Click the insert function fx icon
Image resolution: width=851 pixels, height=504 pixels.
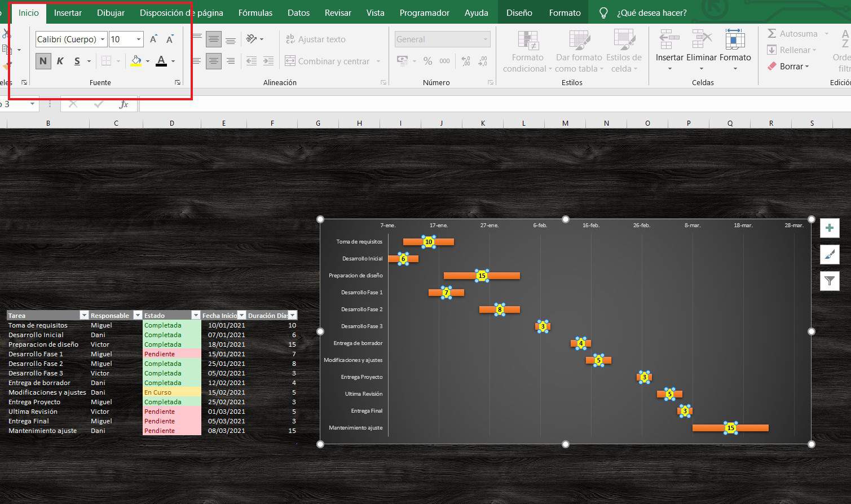pyautogui.click(x=124, y=104)
